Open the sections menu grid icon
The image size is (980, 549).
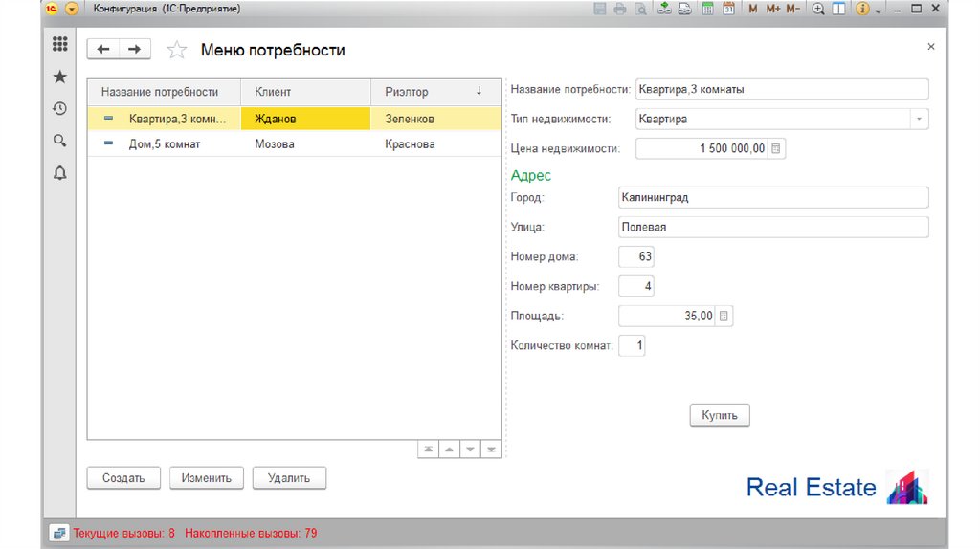59,44
